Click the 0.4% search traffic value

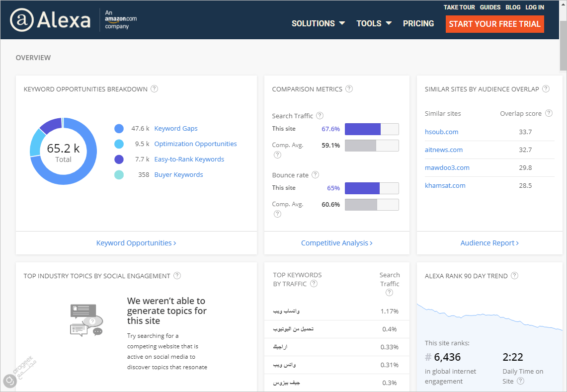click(390, 329)
